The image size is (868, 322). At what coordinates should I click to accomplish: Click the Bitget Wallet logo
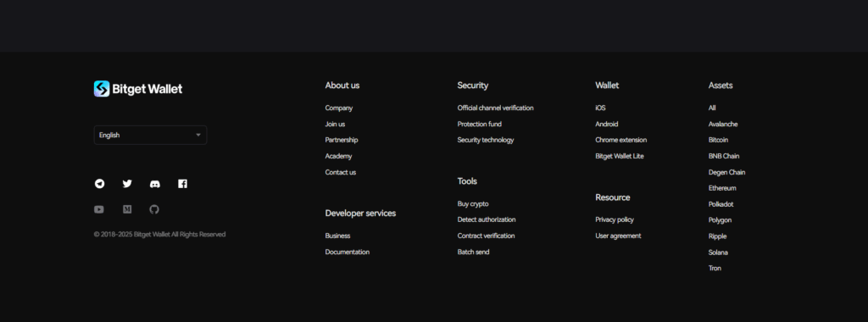pos(138,88)
